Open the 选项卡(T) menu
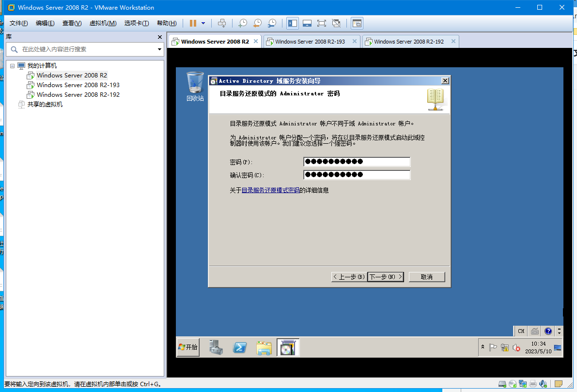The height and width of the screenshot is (392, 577). 137,23
